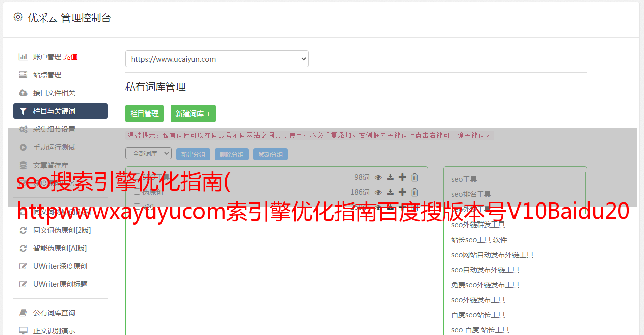Select keyword seo自动发布外链工具
The height and width of the screenshot is (335, 644).
(485, 270)
